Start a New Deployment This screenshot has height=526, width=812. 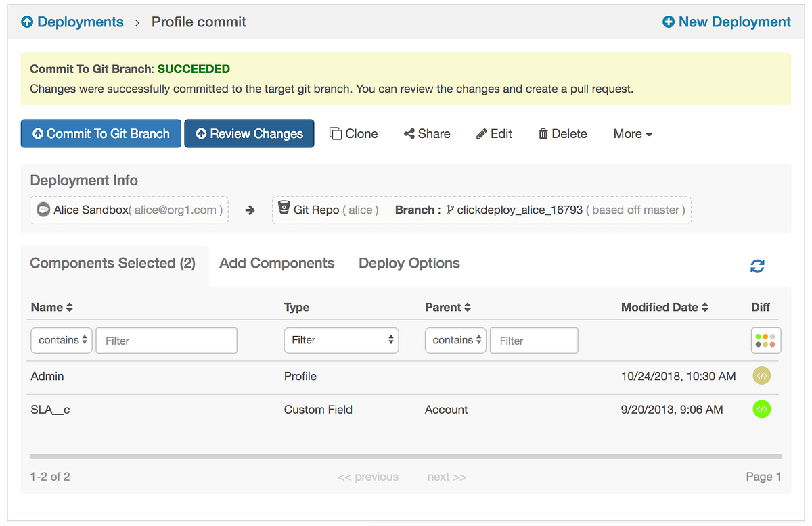725,22
